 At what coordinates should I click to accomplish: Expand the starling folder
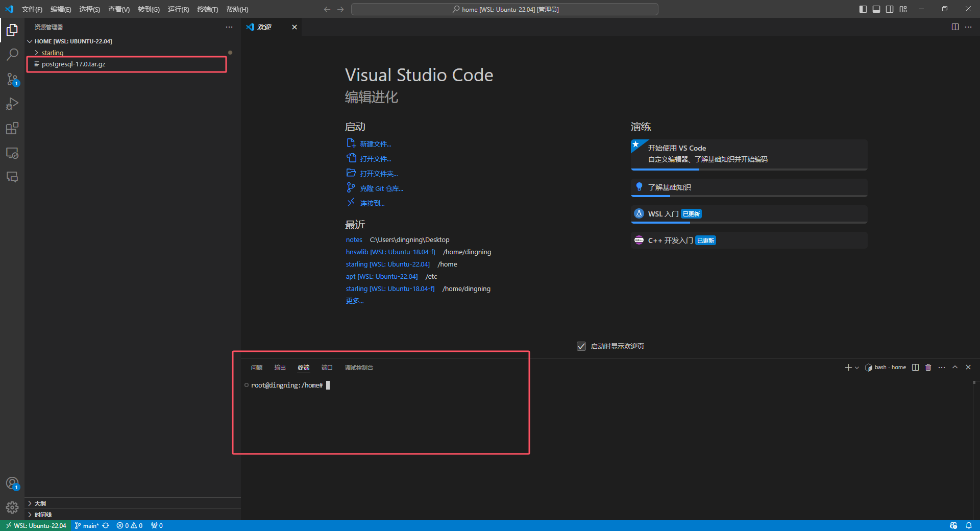(x=53, y=53)
